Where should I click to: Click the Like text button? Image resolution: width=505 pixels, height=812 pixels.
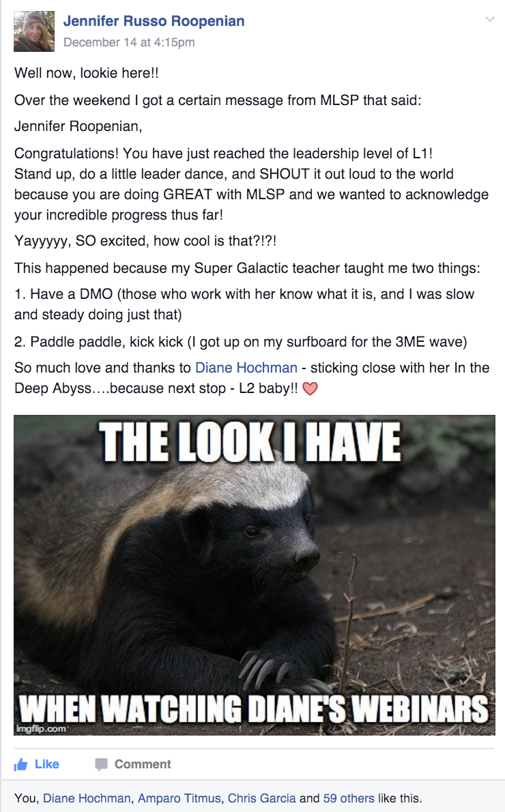(x=46, y=764)
